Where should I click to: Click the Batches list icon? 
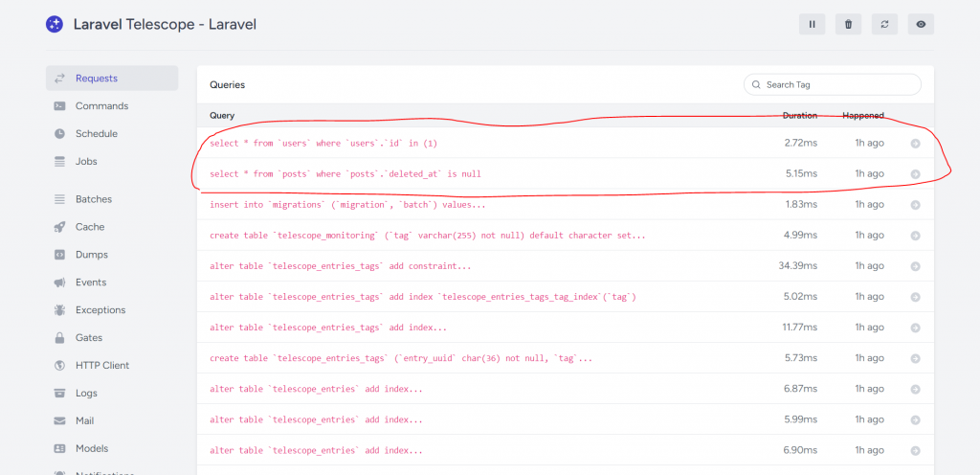60,199
